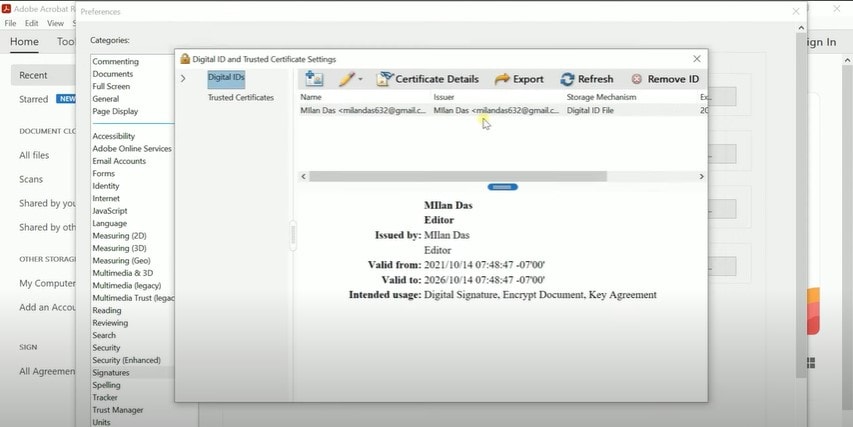Select Measuring (3D) category

[x=119, y=249]
